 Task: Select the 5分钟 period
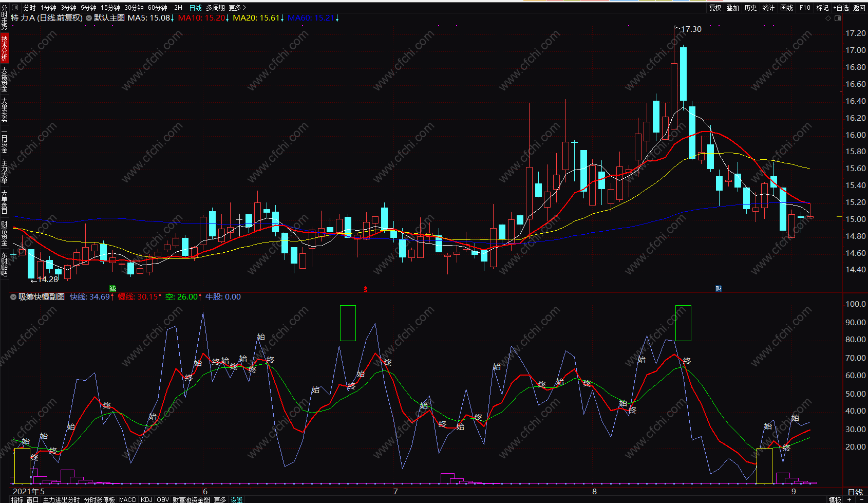point(88,8)
